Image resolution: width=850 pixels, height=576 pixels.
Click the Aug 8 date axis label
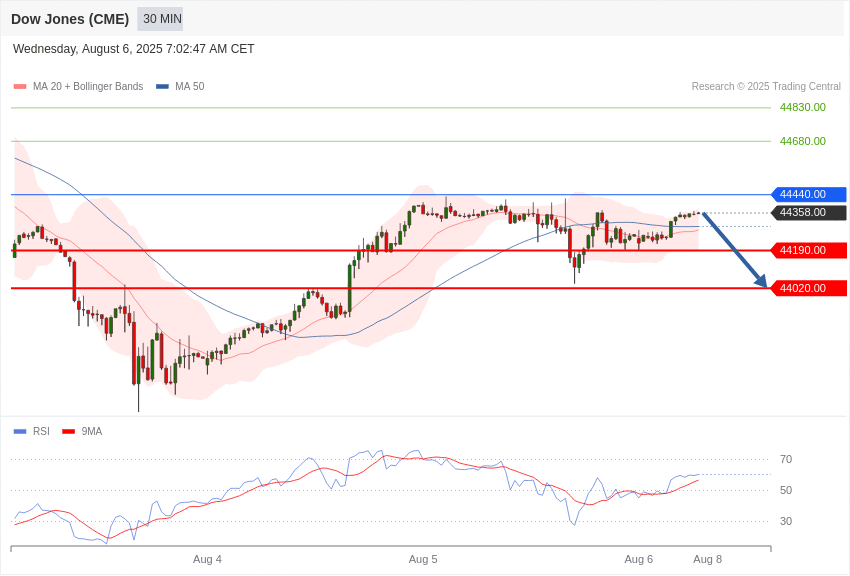(x=707, y=559)
